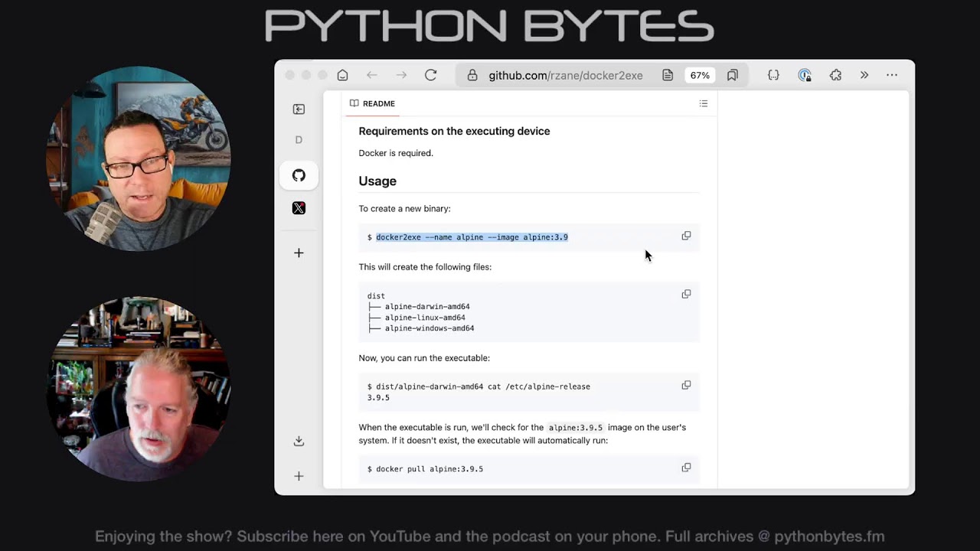Go back to previous page

(x=371, y=75)
